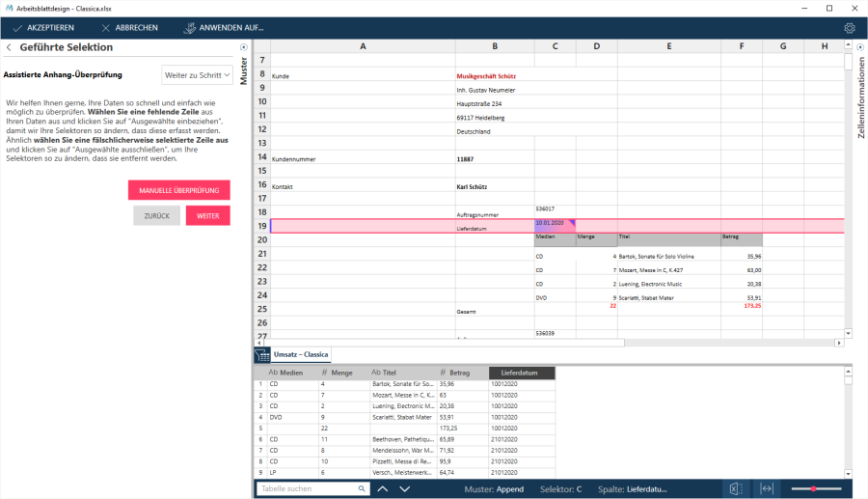This screenshot has height=499, width=868.
Task: Collapse the Muster panel with circle arrow
Action: coord(243,47)
